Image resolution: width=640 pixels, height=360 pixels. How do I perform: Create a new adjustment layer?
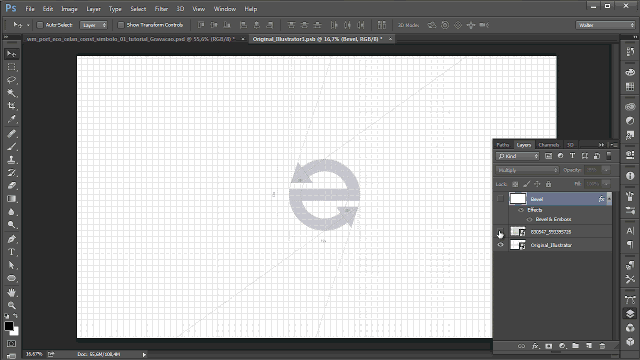click(562, 346)
